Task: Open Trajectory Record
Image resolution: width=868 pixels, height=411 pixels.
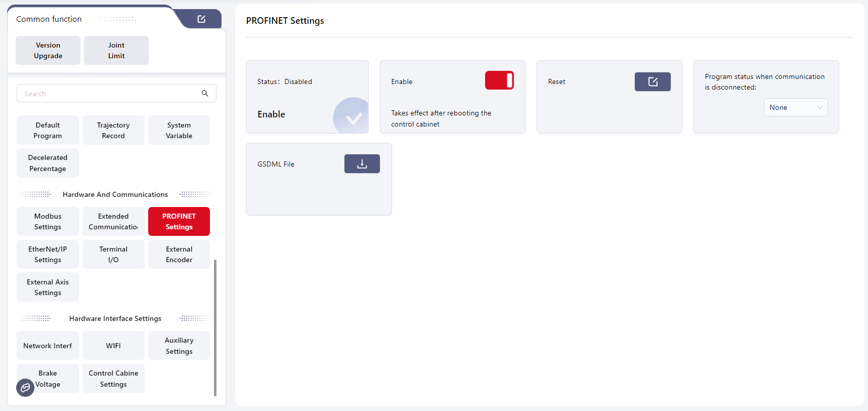Action: coord(113,131)
